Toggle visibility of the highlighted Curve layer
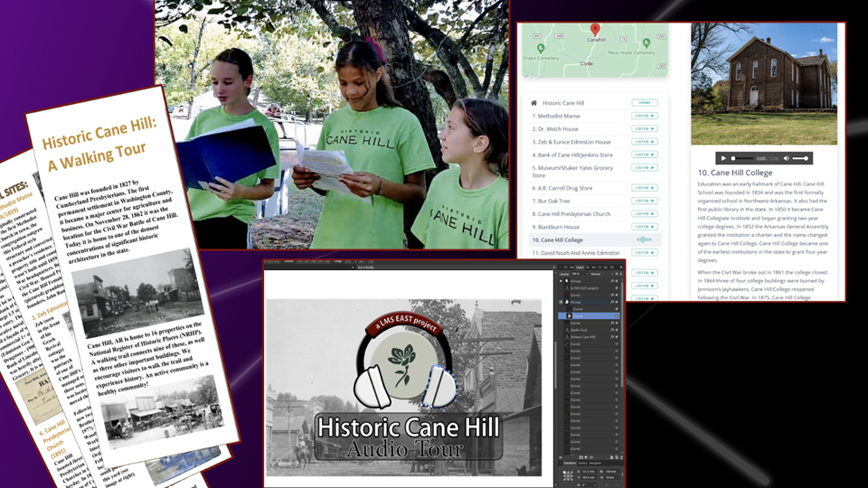868x488 pixels. point(617,316)
